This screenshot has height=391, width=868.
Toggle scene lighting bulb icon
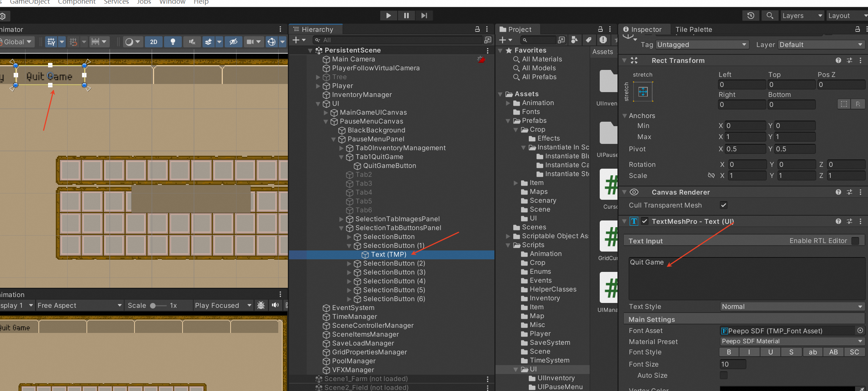coord(173,42)
